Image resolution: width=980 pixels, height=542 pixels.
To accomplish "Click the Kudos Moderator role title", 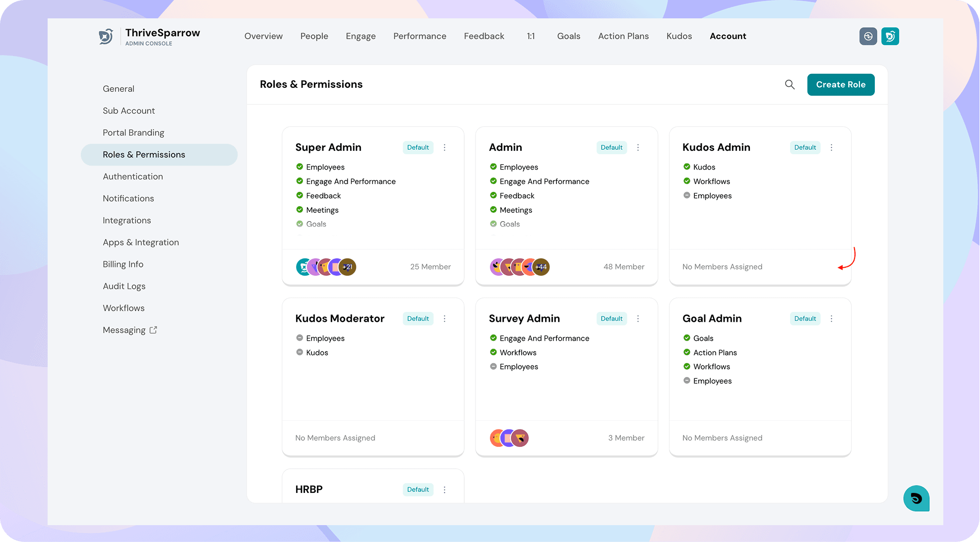I will (x=340, y=318).
